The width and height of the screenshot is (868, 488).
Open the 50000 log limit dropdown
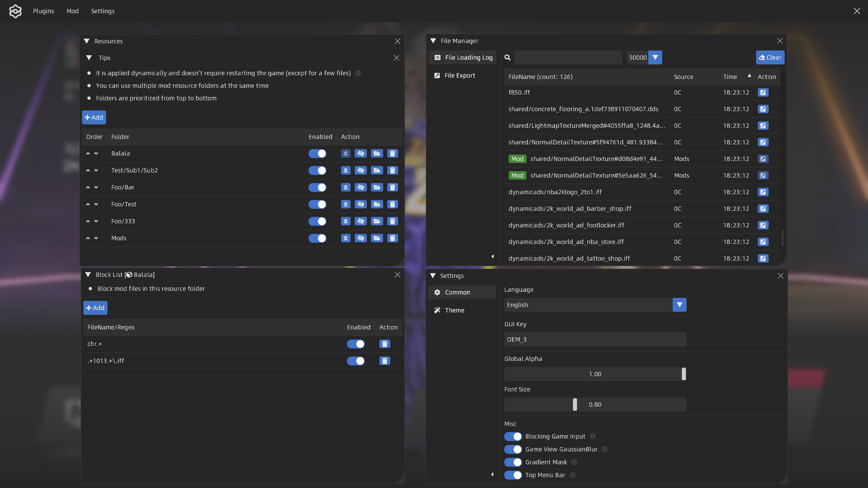(x=655, y=58)
